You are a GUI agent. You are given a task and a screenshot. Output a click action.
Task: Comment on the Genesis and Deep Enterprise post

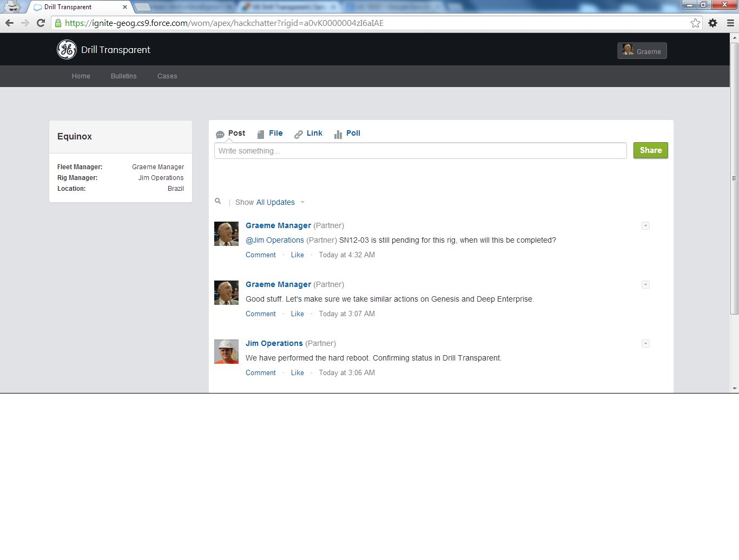point(260,314)
